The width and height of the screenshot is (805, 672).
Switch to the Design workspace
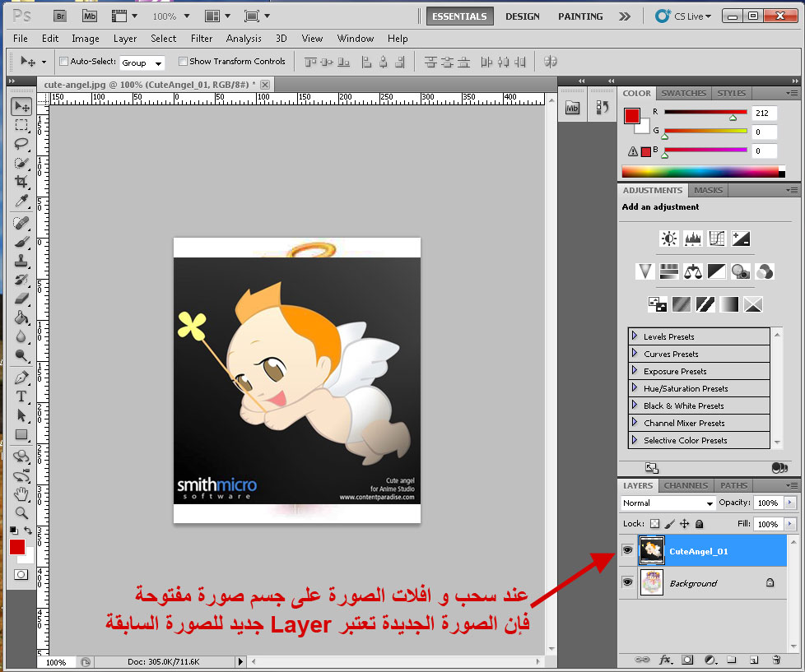click(522, 16)
